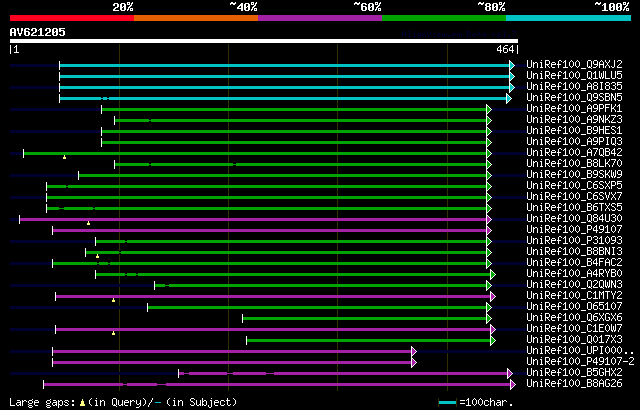Viewport: 640px width, 410px height.
Task: Click the purple arrowhead ending UPI000.. alignment
Action: [x=414, y=352]
